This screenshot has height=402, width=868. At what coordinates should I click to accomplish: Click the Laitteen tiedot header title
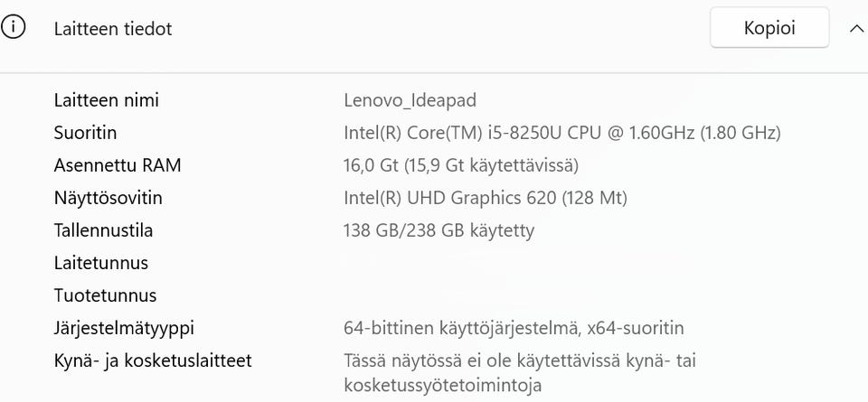coord(113,29)
